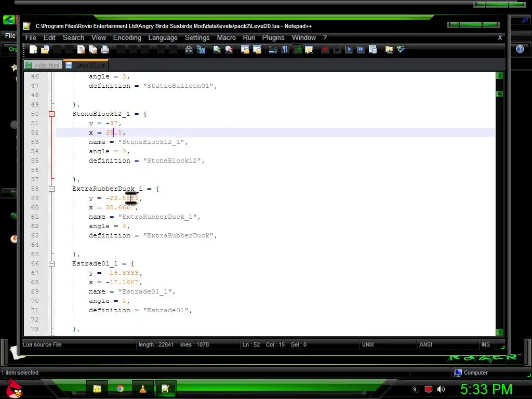
Task: Open the View menu
Action: (x=98, y=37)
